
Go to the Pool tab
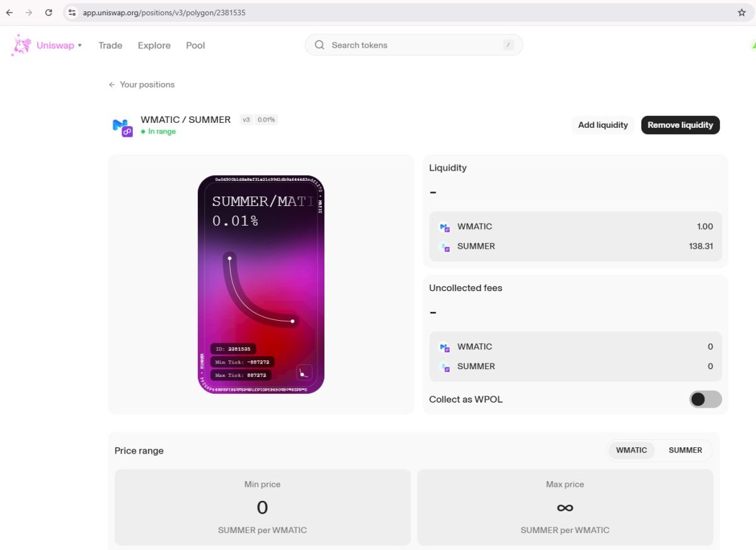[195, 45]
